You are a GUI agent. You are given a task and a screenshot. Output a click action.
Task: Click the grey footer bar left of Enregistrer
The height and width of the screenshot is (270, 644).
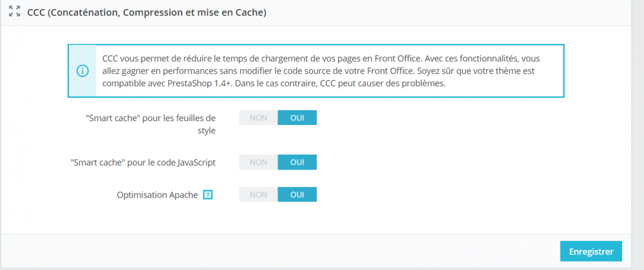(277, 251)
